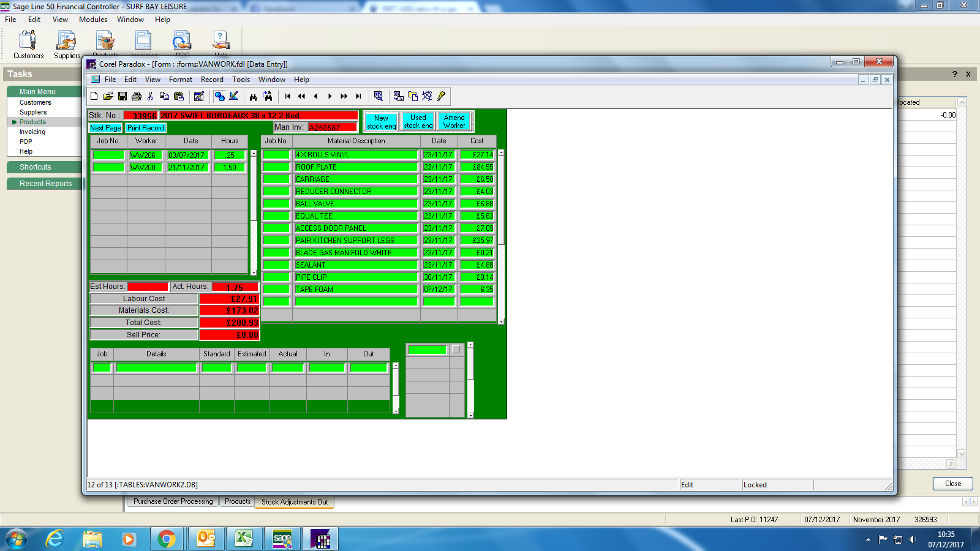Cut selection with the scissors icon
The image size is (980, 551).
pos(151,96)
